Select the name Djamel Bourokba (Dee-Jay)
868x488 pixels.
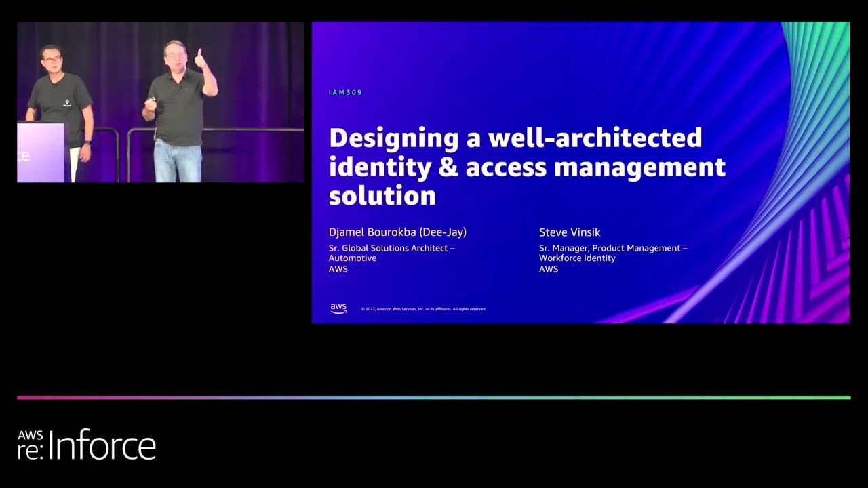tap(397, 232)
